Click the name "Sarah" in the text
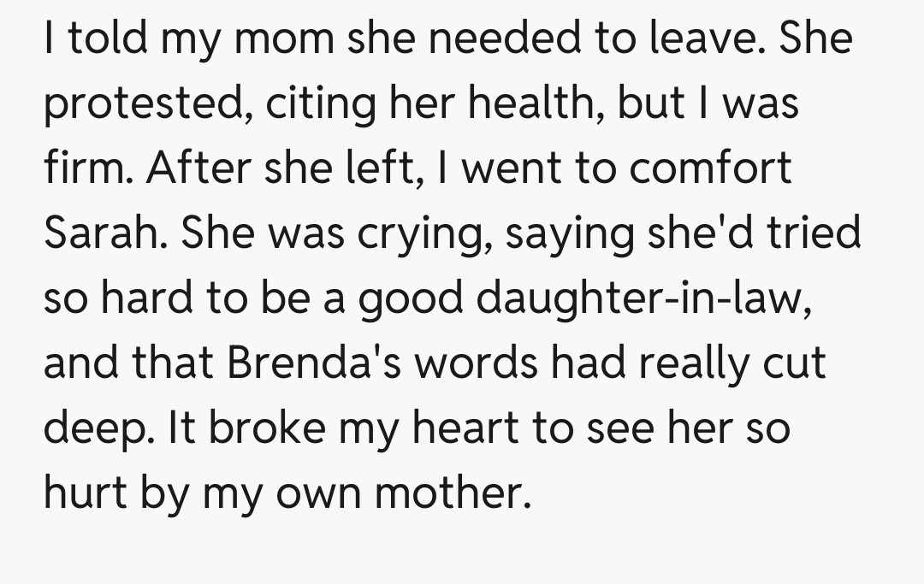Screen dimensions: 924x584 100,233
